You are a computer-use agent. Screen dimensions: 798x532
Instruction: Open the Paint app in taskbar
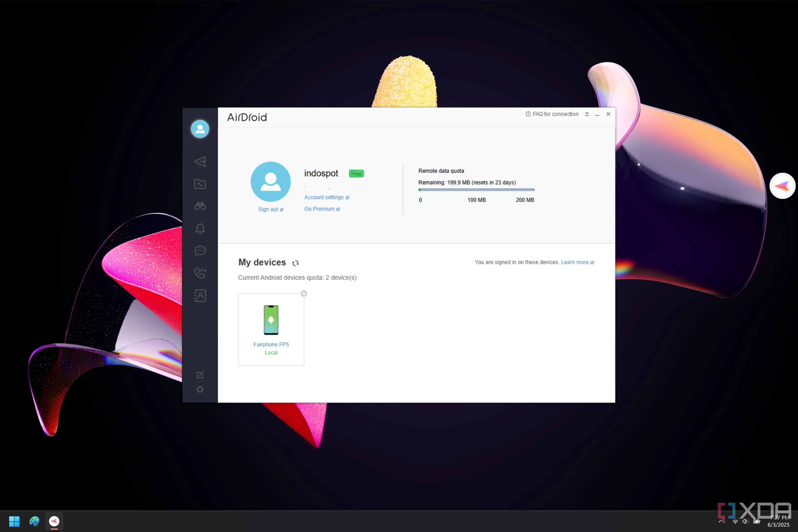34,521
